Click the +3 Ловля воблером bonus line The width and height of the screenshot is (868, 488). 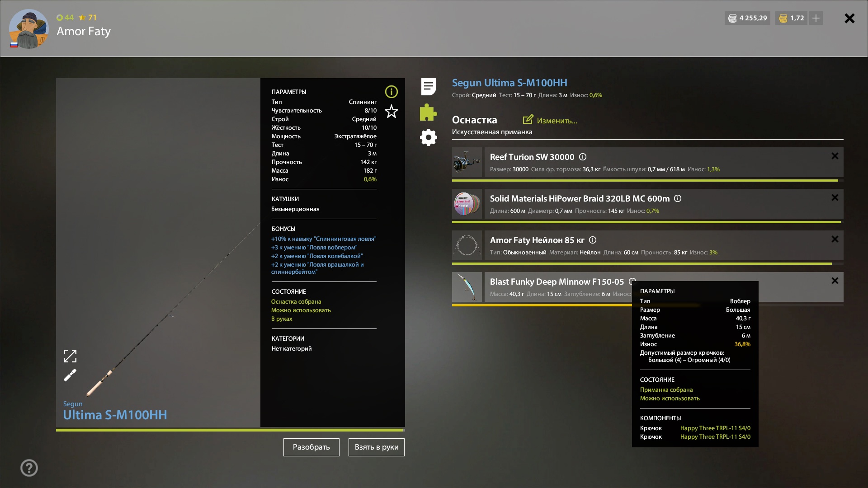tap(314, 248)
